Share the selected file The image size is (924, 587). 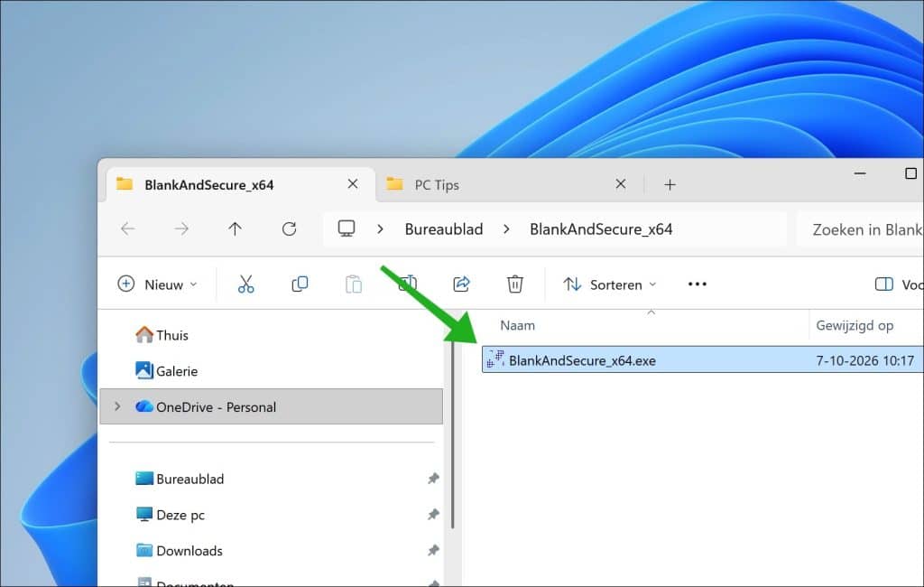tap(461, 284)
